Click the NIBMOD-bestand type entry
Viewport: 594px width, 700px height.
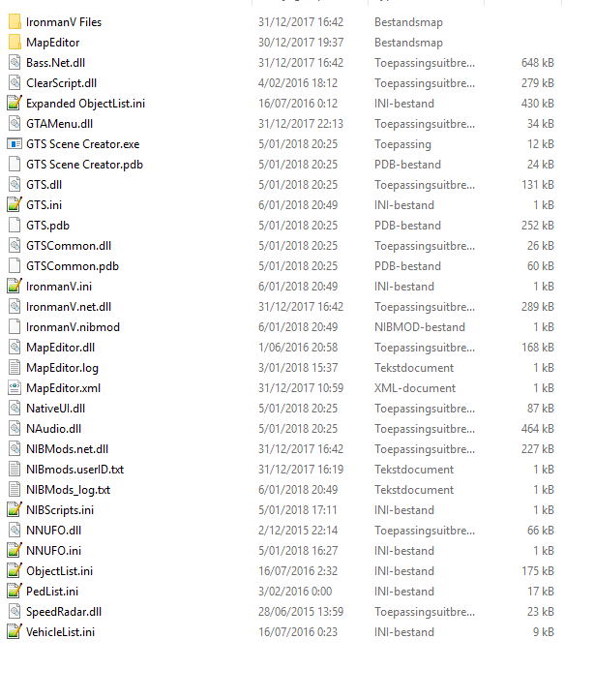[420, 327]
